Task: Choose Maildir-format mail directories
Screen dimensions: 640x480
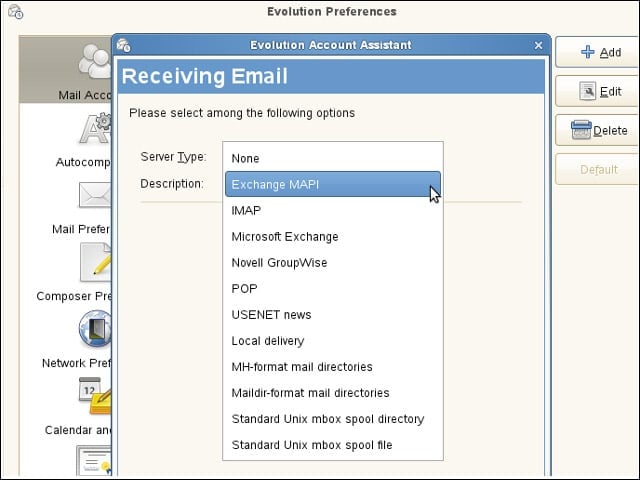Action: tap(333, 393)
